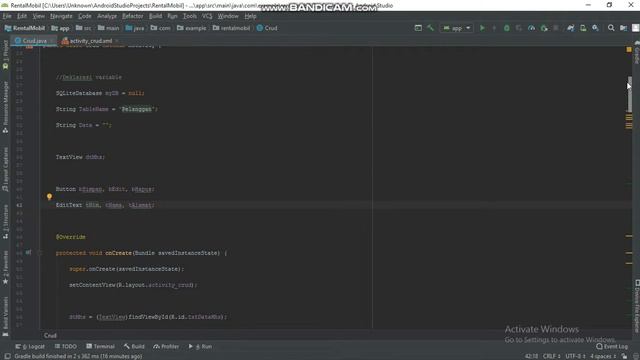Start debugging with the Debug bug icon
Viewport: 640px width, 360px height.
[507, 28]
